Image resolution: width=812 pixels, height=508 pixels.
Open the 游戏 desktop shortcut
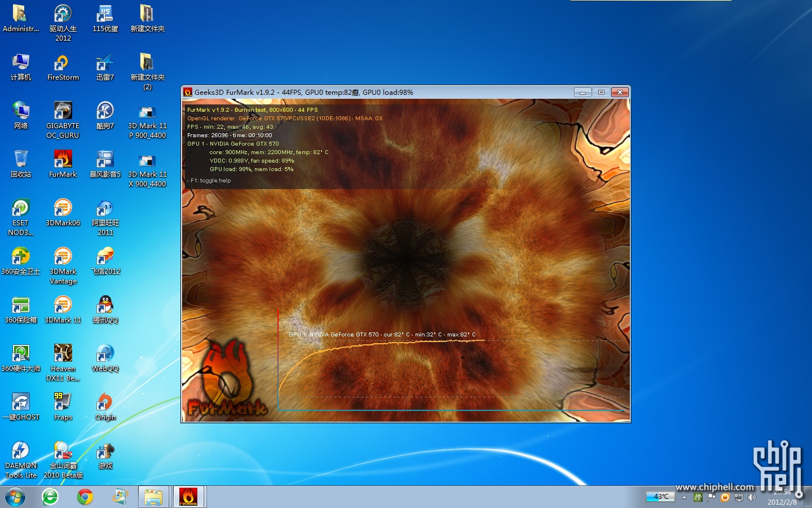[x=105, y=456]
